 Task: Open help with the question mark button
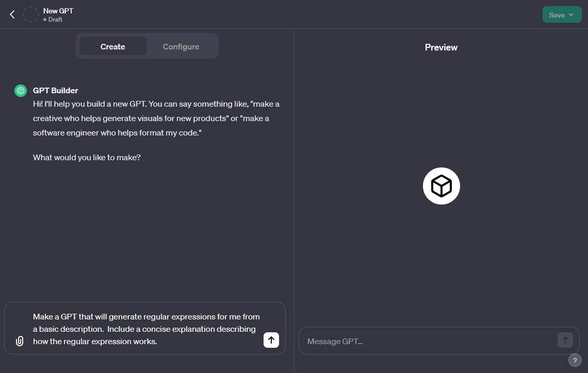tap(575, 360)
